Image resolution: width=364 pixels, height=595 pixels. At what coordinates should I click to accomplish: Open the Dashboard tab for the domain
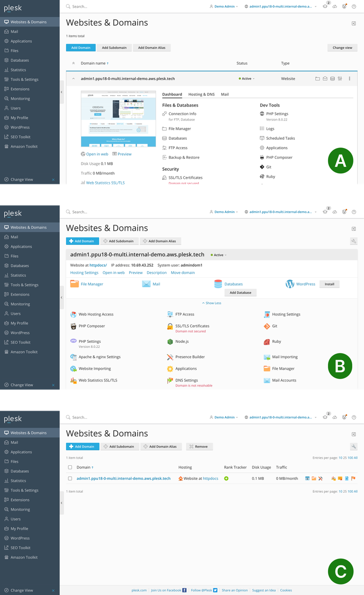[x=172, y=94]
